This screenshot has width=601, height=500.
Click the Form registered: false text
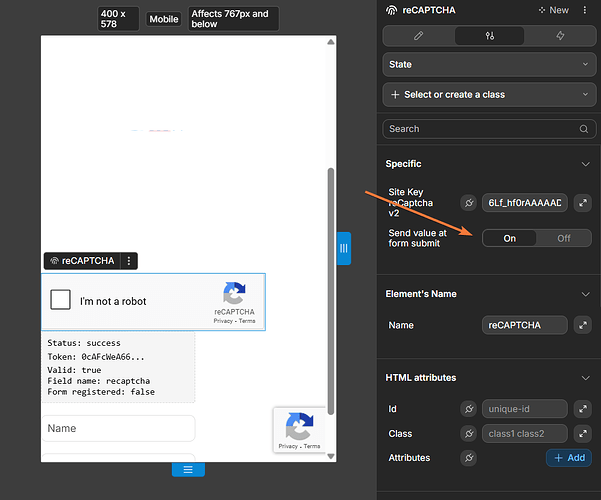coord(101,392)
